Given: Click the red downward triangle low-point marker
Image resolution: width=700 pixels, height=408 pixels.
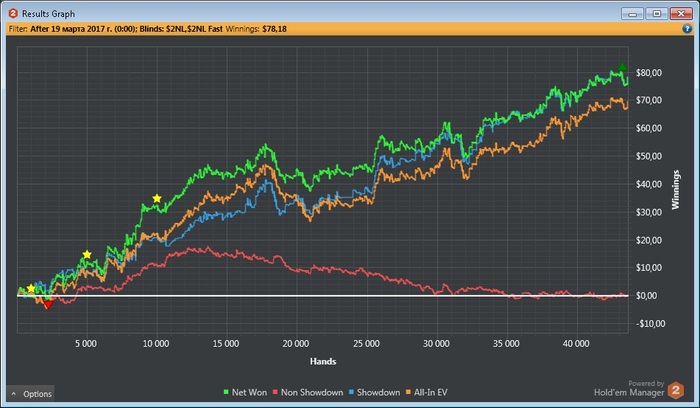Looking at the screenshot, I should (48, 305).
